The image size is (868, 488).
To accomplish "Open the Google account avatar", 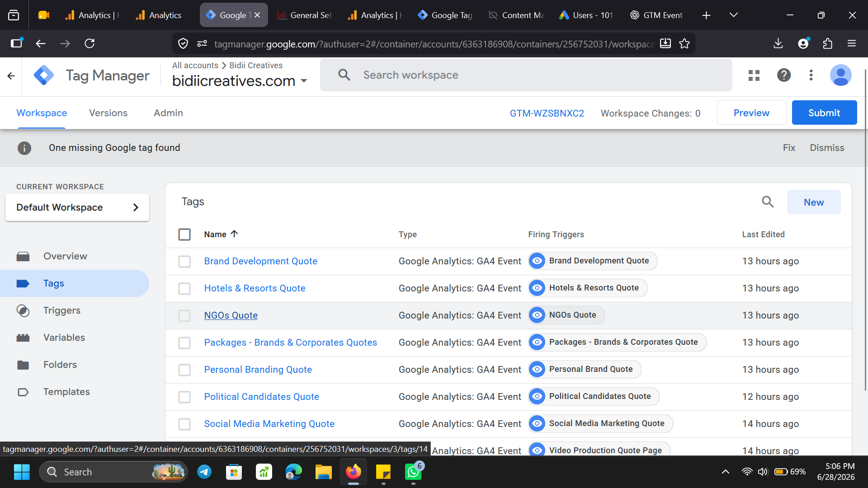I will pyautogui.click(x=840, y=75).
